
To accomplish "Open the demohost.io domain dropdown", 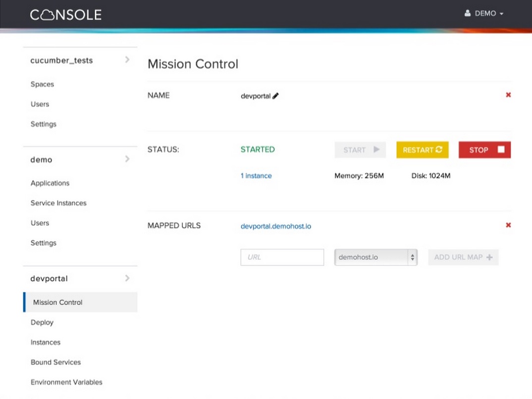I will click(x=376, y=257).
